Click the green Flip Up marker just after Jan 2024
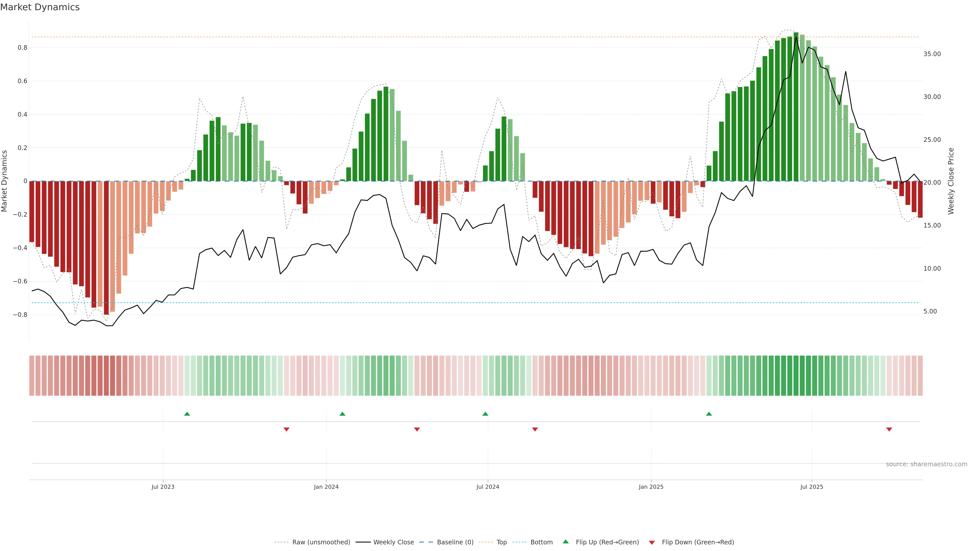The image size is (980, 551). tap(342, 414)
